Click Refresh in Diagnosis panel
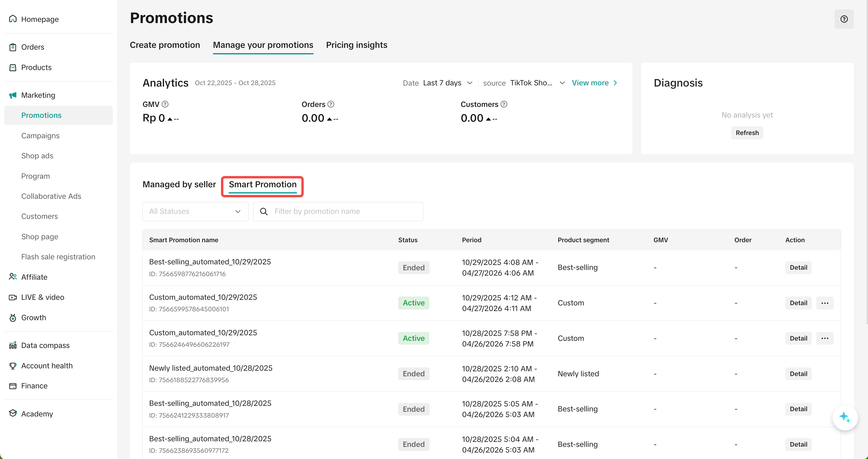This screenshot has width=868, height=459. point(747,133)
